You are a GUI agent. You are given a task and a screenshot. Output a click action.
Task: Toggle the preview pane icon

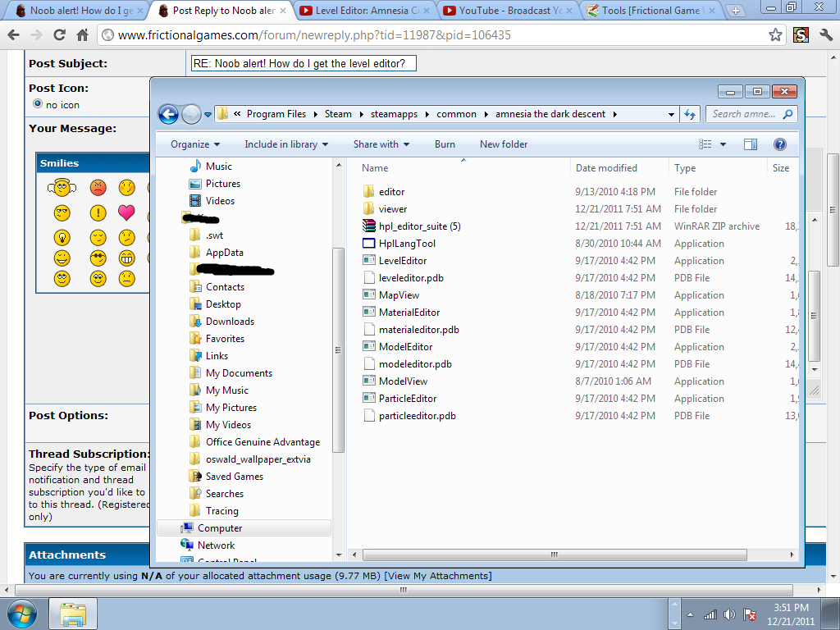(x=750, y=144)
